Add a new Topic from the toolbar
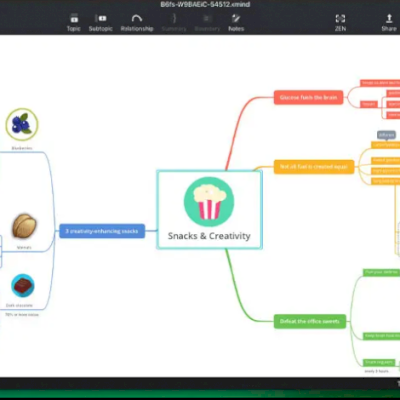400x400 pixels. click(x=74, y=23)
